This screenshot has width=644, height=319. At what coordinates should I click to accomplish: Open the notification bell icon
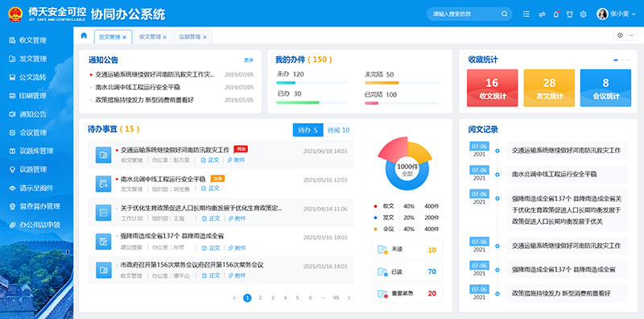[x=556, y=14]
